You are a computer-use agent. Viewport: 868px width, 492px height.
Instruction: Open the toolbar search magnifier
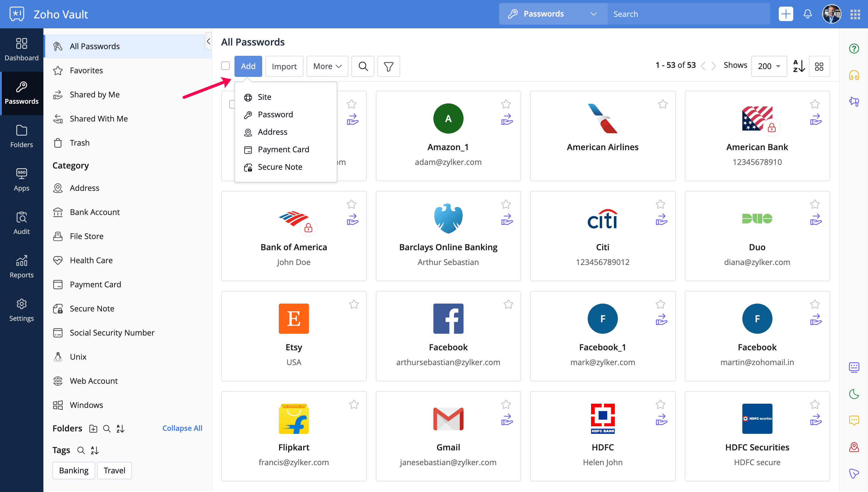(x=363, y=66)
